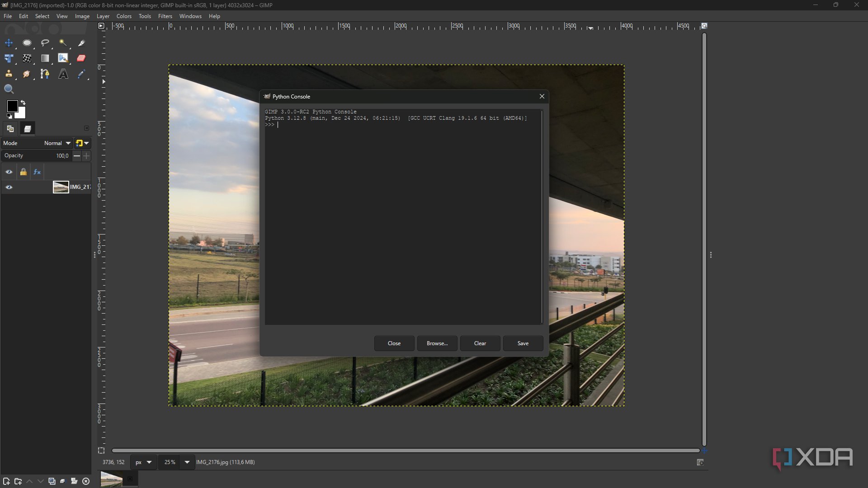Open the Colors menu
The width and height of the screenshot is (868, 488).
tap(124, 16)
